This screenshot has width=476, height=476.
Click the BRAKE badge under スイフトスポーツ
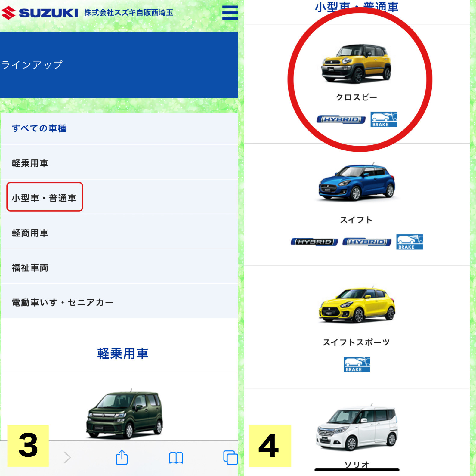357,364
